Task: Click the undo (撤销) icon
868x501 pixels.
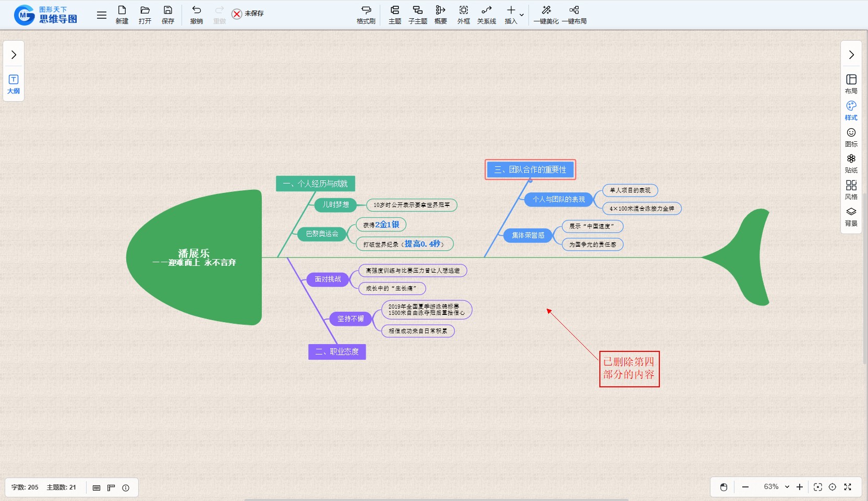Action: 196,15
